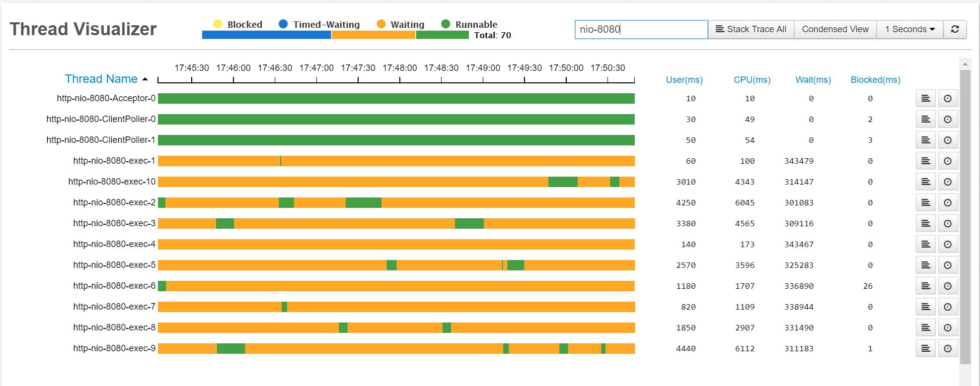Click clock icon for http-nio-8080-ClientPoller-0 row
The width and height of the screenshot is (980, 386).
[x=947, y=120]
